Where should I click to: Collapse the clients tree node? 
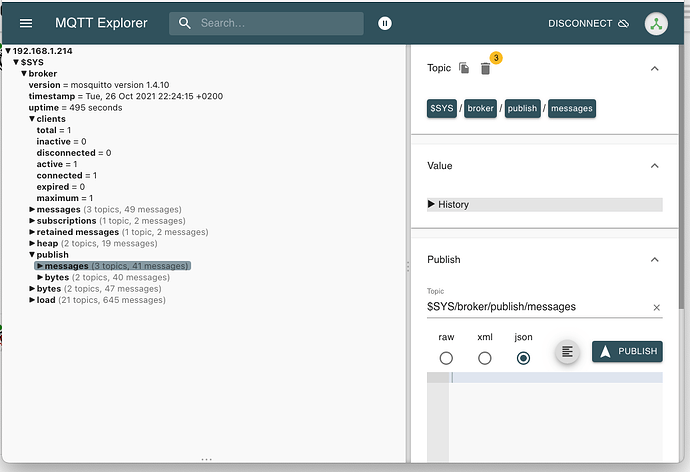[x=32, y=119]
